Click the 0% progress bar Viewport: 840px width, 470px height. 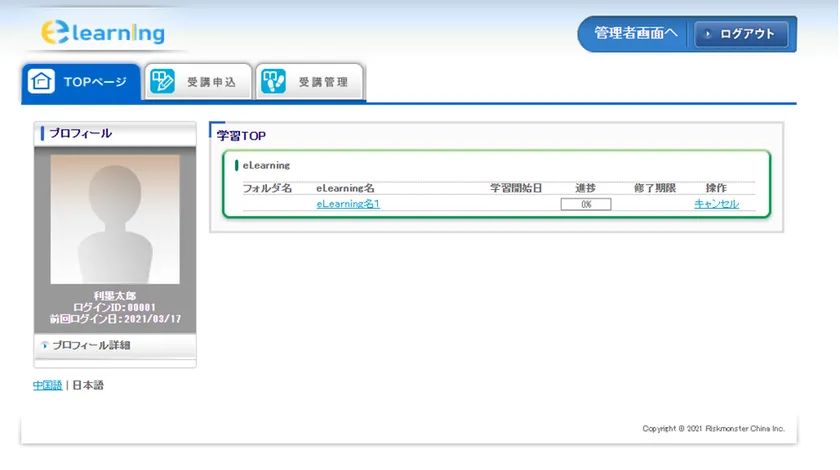click(x=585, y=204)
